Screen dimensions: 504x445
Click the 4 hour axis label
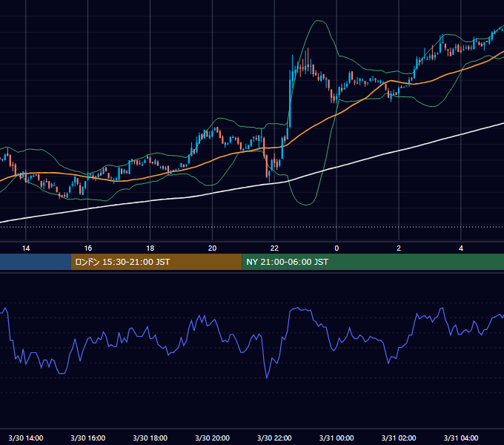coord(461,248)
